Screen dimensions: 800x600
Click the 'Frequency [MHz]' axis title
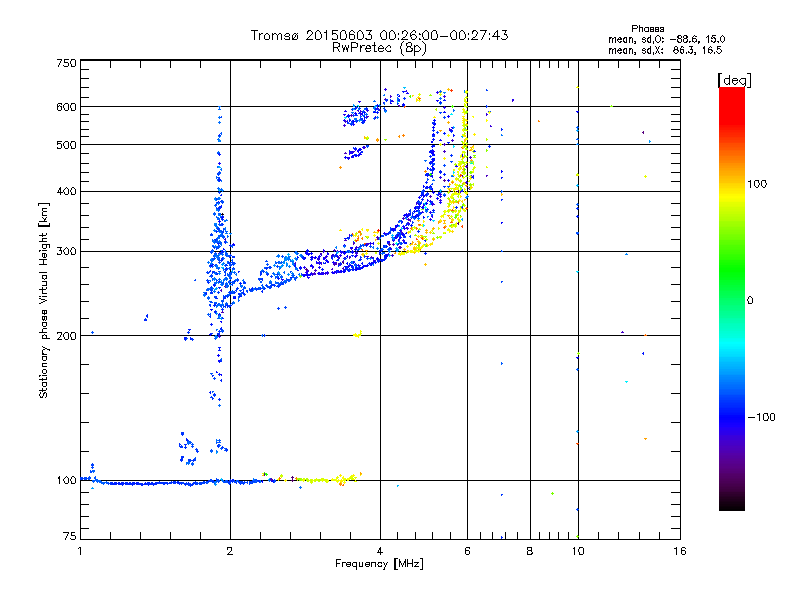point(379,564)
